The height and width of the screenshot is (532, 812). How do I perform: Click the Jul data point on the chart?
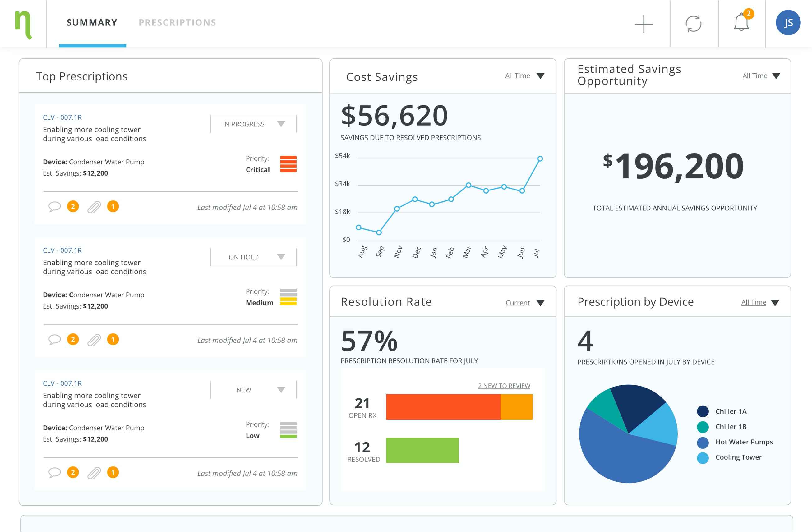pos(540,158)
